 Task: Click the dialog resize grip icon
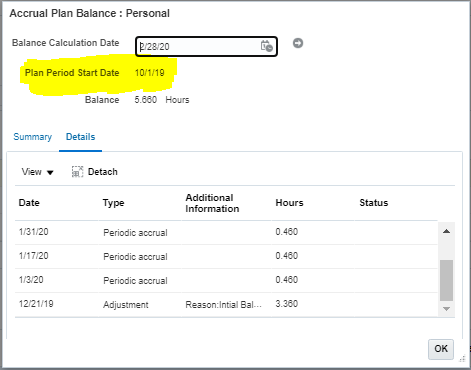tap(462, 359)
